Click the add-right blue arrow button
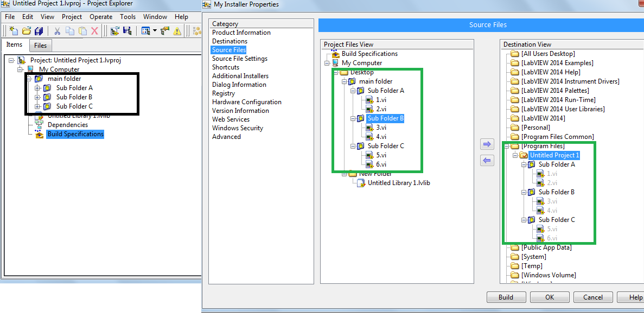 (x=487, y=144)
